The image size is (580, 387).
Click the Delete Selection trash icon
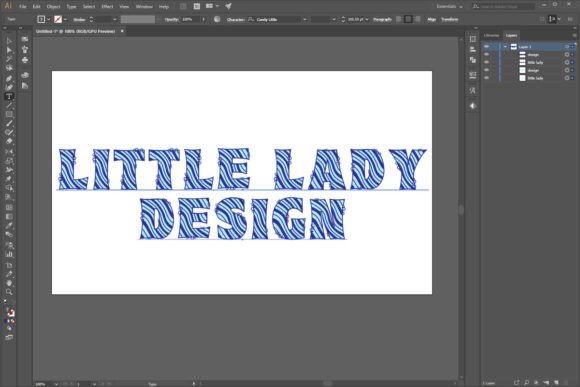click(x=566, y=383)
